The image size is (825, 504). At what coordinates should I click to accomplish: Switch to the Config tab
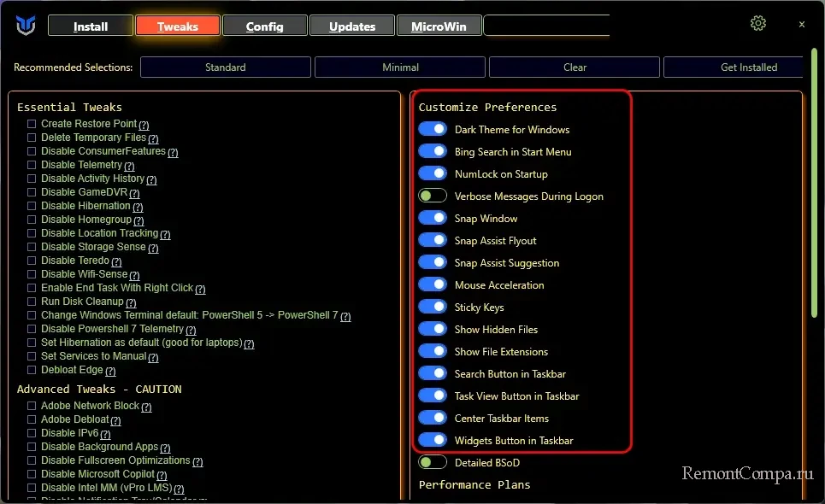point(265,26)
